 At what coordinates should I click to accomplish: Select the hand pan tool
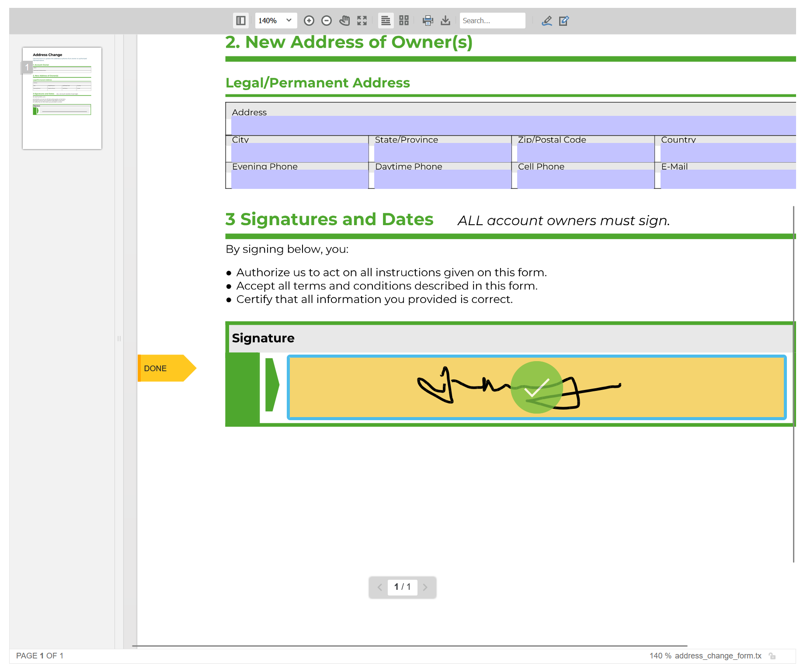click(x=344, y=21)
